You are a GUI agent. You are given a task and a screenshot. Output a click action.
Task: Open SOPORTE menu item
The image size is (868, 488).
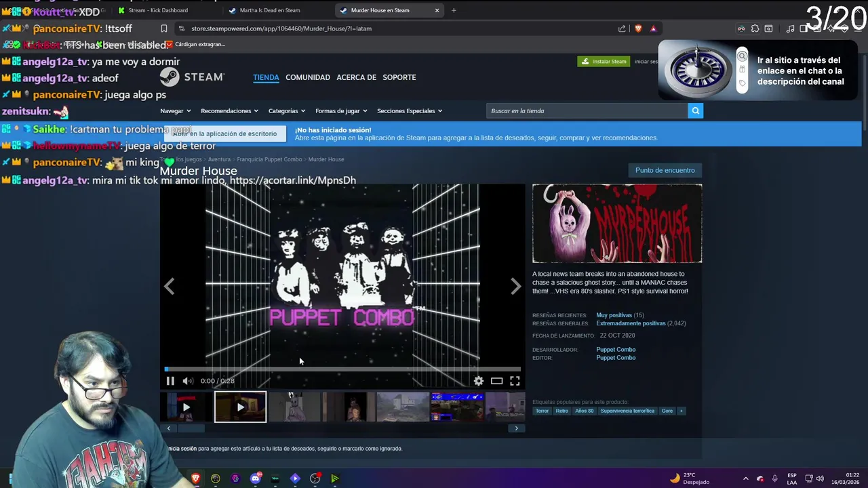tap(399, 77)
